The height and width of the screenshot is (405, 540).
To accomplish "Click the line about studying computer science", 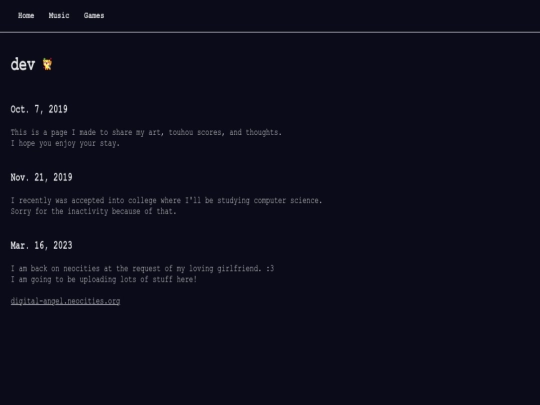I will pos(166,200).
